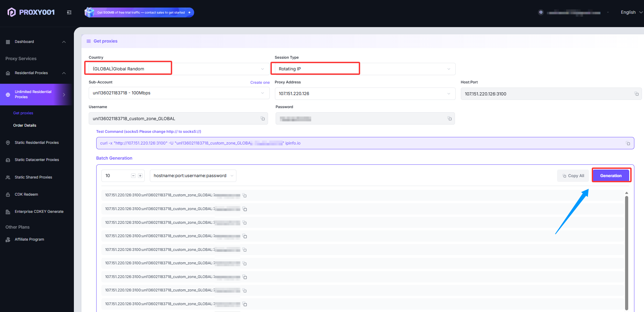The image size is (644, 312).
Task: Click the Static Residential Proxies pin icon
Action: tap(8, 143)
